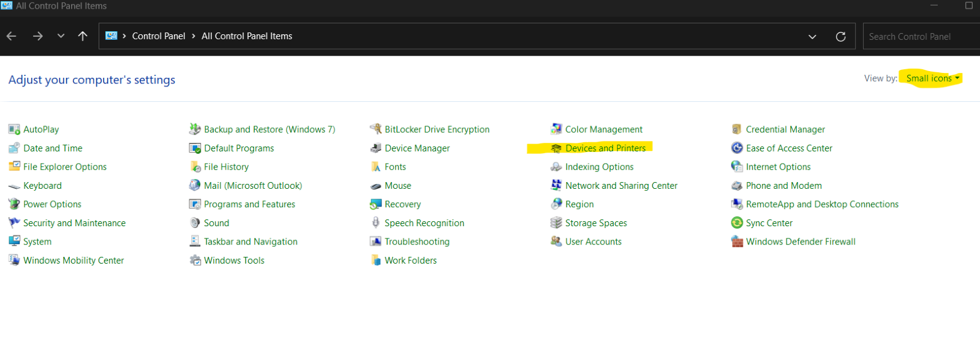Click the Internet Options globe icon
980x339 pixels.
[x=737, y=167]
